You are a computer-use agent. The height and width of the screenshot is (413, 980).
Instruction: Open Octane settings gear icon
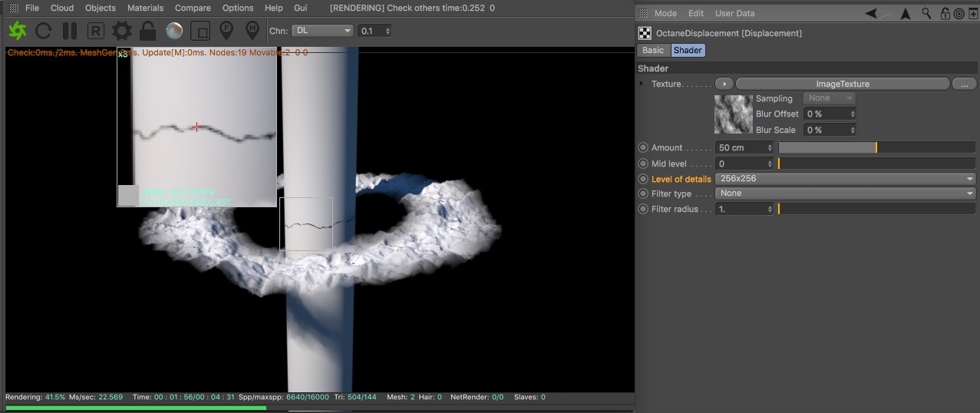pos(122,31)
